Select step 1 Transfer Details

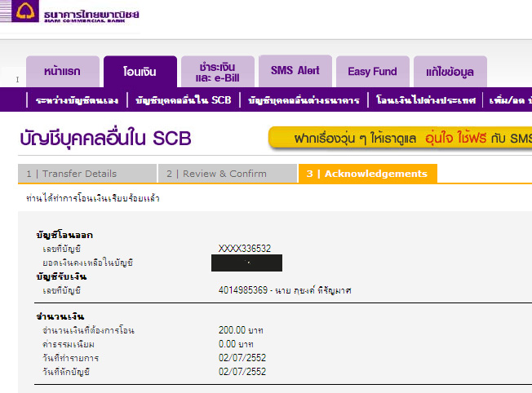click(x=87, y=174)
